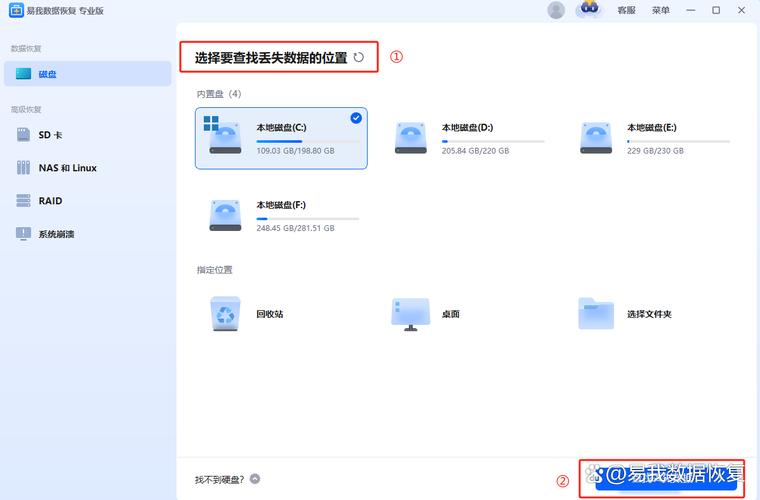The height and width of the screenshot is (500, 760).
Task: Select 磁盘 in sidebar
Action: (88, 74)
